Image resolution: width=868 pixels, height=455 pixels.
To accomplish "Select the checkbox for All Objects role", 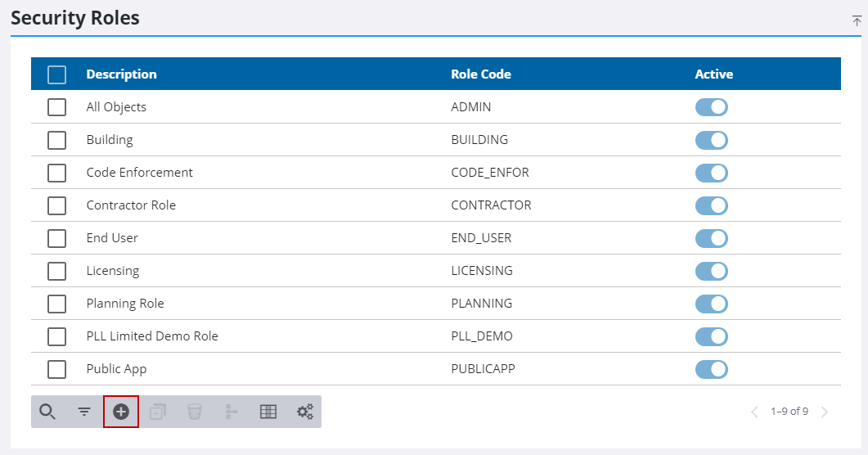I will (x=56, y=107).
